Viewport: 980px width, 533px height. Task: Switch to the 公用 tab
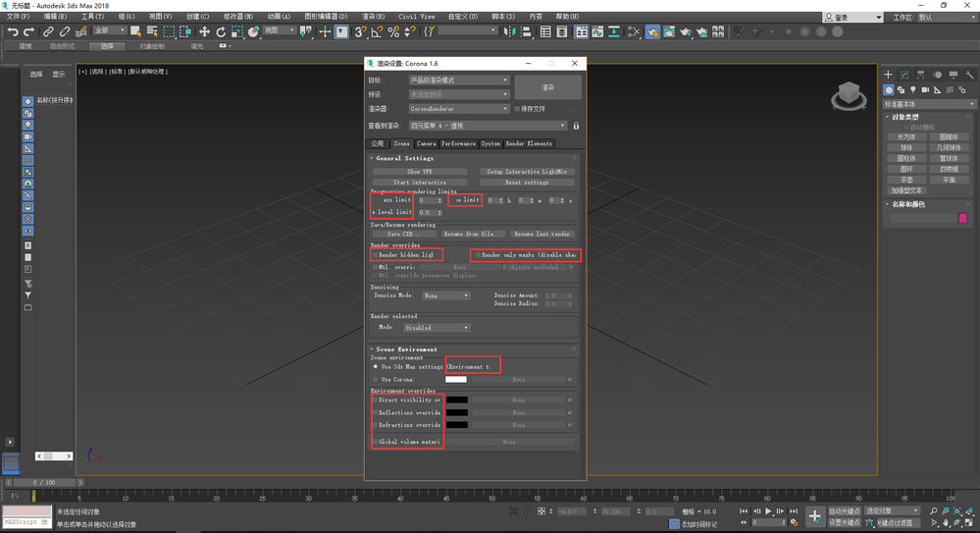pos(378,144)
